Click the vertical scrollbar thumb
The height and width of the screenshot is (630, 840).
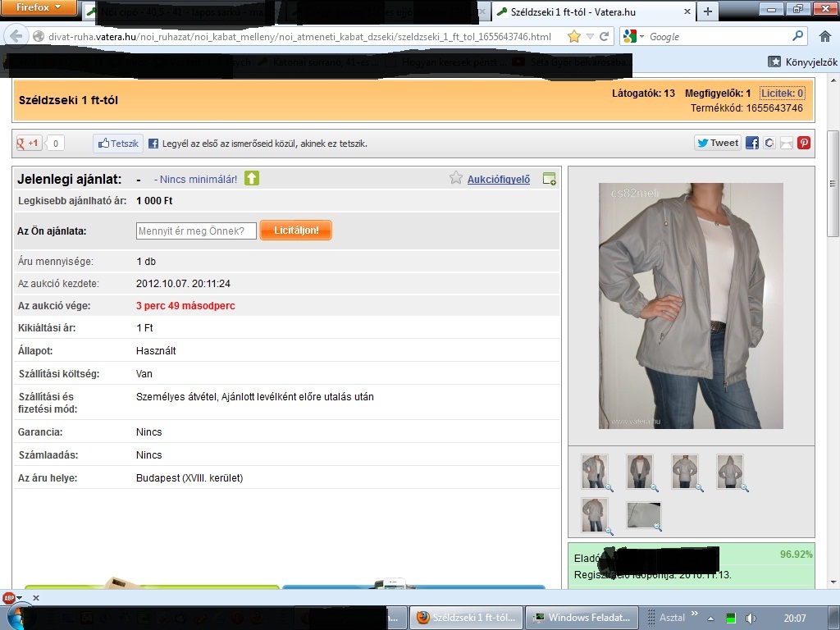(x=833, y=183)
